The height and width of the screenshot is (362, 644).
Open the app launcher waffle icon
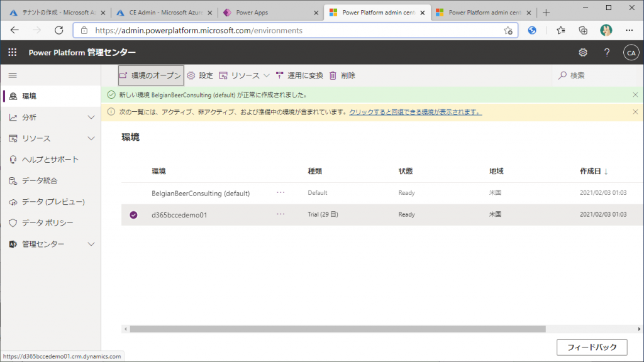(x=13, y=52)
